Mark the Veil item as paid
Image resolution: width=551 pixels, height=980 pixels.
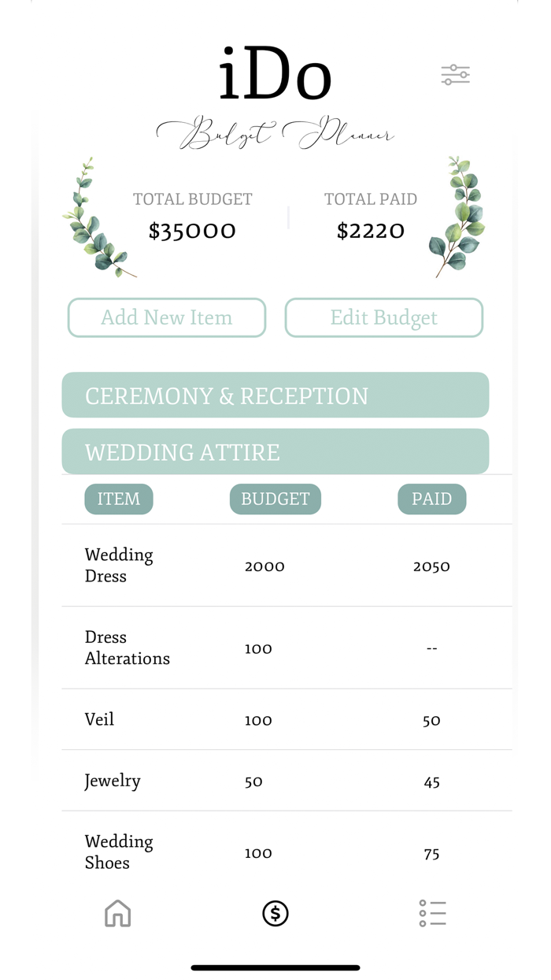pyautogui.click(x=431, y=719)
